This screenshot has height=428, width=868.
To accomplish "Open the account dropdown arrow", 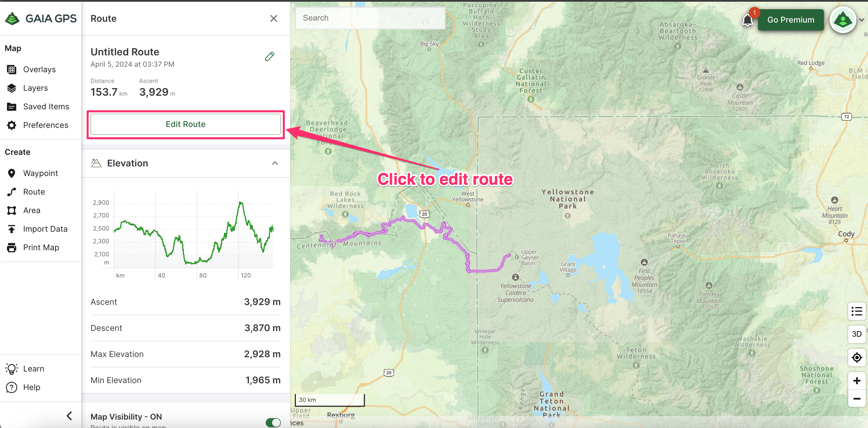I will pos(861,20).
